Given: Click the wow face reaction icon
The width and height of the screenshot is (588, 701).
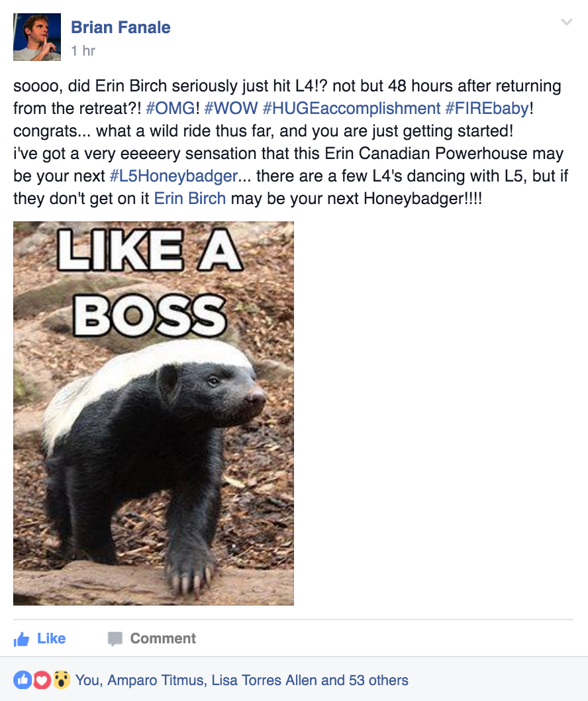Looking at the screenshot, I should (62, 680).
